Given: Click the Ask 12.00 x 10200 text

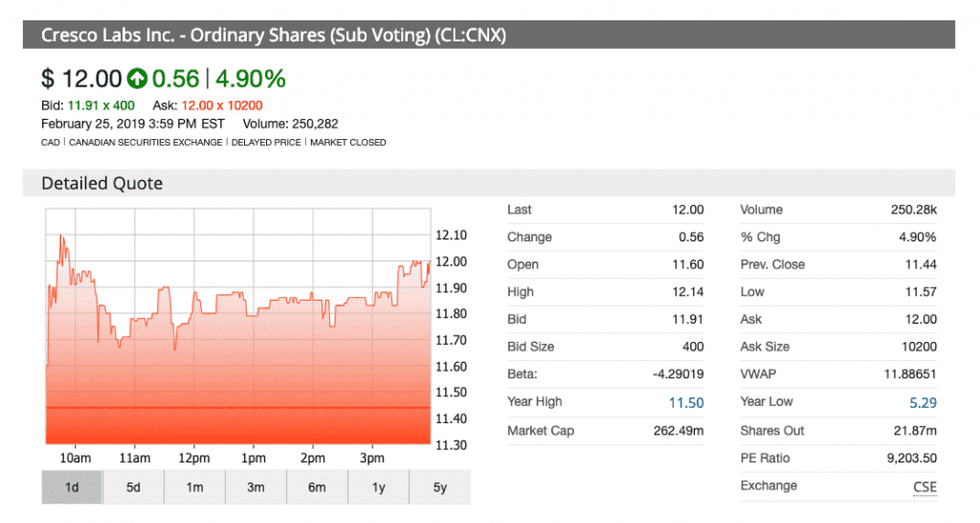Looking at the screenshot, I should coord(207,105).
